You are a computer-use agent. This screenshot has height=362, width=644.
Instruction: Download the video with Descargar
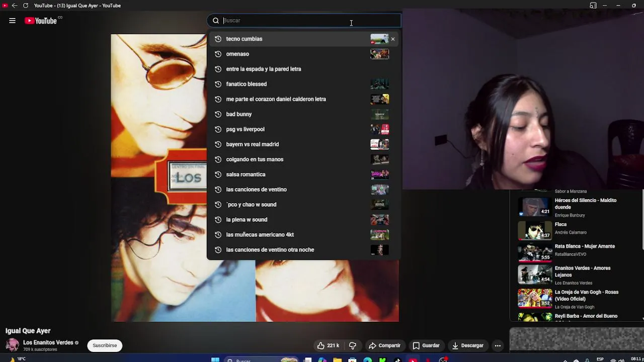467,345
